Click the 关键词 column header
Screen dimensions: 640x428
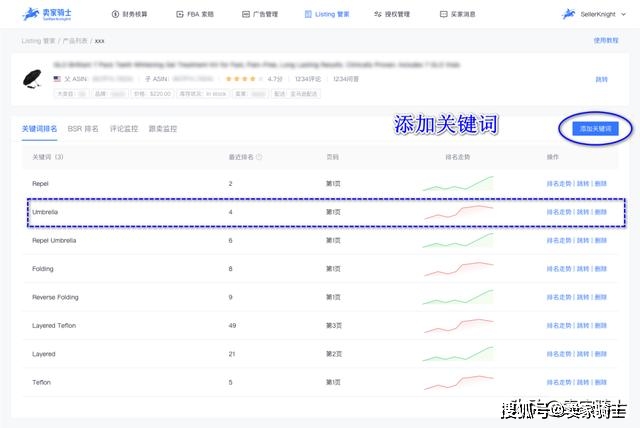tap(47, 157)
